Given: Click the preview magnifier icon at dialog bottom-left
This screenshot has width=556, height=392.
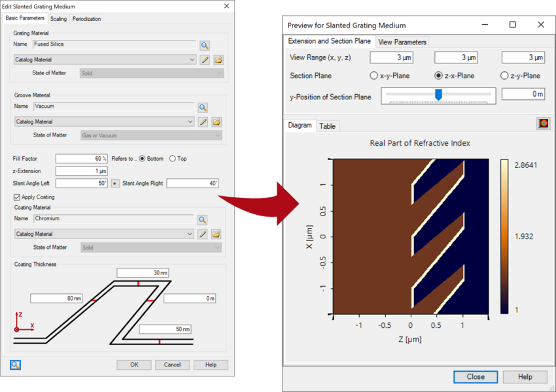Looking at the screenshot, I should pyautogui.click(x=15, y=365).
